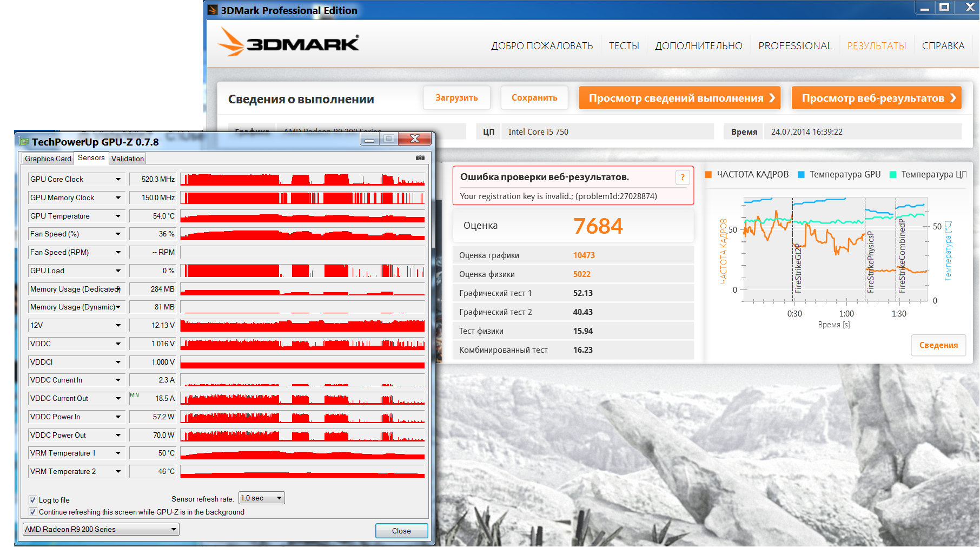
Task: Open the ТЕСТЫ tab in 3DMark
Action: click(x=624, y=46)
